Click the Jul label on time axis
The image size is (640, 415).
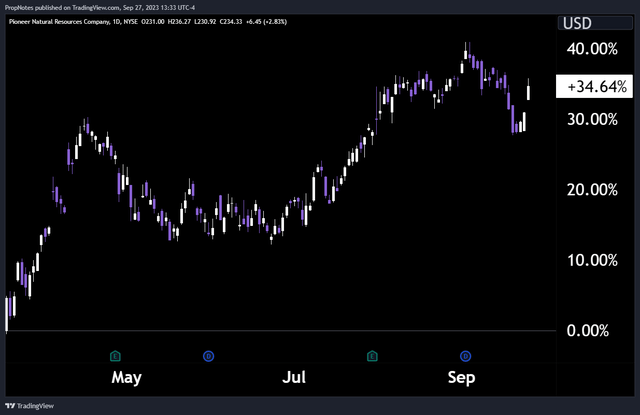294,378
